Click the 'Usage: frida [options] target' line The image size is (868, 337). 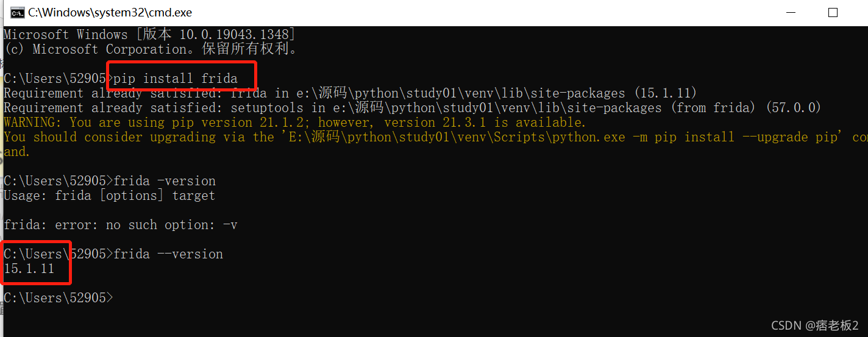click(x=110, y=196)
